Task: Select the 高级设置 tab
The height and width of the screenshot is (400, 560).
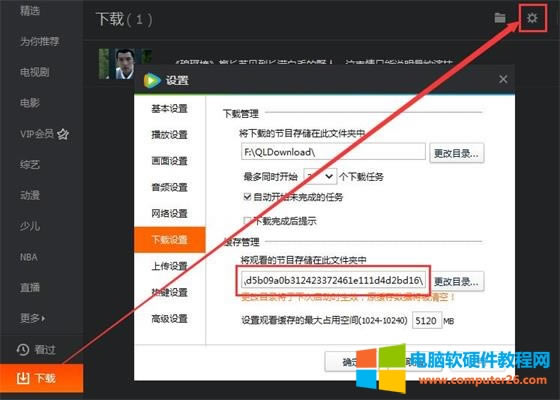Action: [x=170, y=319]
